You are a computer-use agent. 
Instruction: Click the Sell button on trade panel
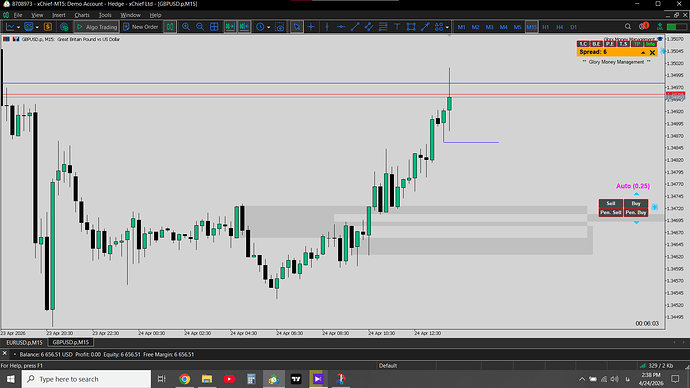(x=611, y=204)
